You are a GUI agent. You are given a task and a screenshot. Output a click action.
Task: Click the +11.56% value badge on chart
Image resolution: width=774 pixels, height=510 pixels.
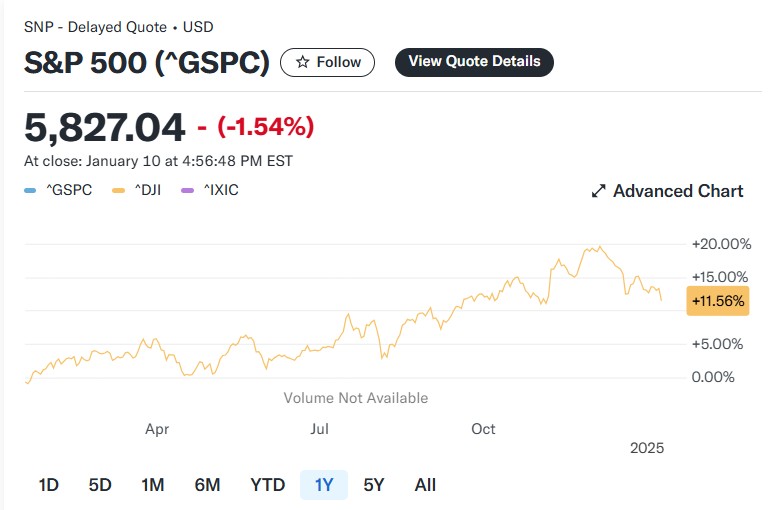(718, 301)
